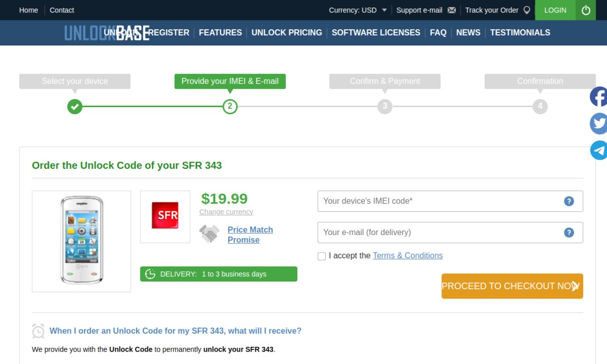Viewport: 607px width, 364px height.
Task: Open the Telegram share icon
Action: [x=599, y=150]
